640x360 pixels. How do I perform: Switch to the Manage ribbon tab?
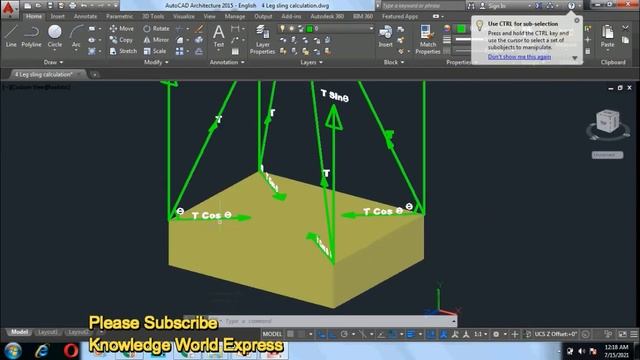tap(235, 16)
